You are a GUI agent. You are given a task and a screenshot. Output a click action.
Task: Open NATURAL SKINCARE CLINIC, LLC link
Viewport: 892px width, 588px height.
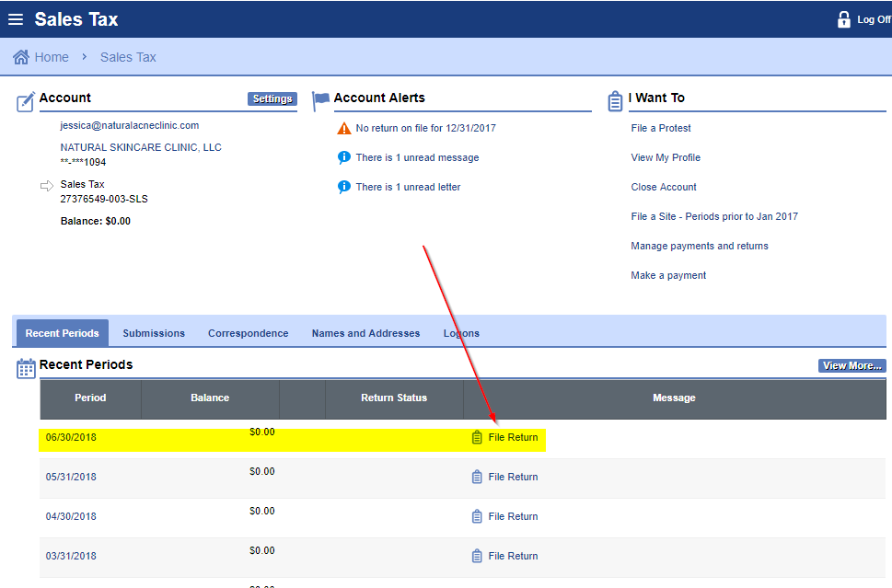click(x=141, y=147)
